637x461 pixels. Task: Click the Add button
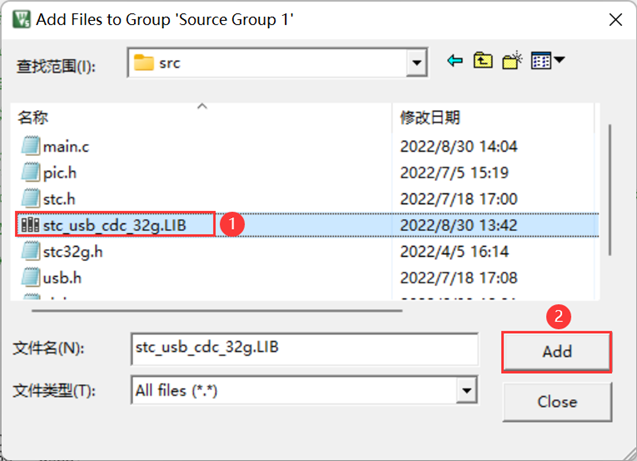click(557, 352)
